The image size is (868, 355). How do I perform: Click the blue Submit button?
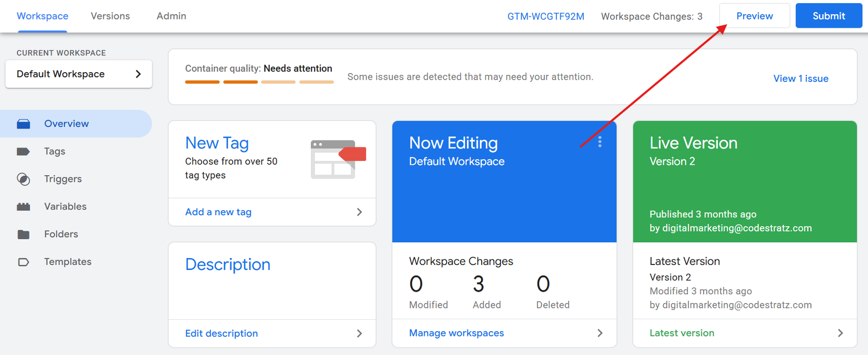pos(829,16)
